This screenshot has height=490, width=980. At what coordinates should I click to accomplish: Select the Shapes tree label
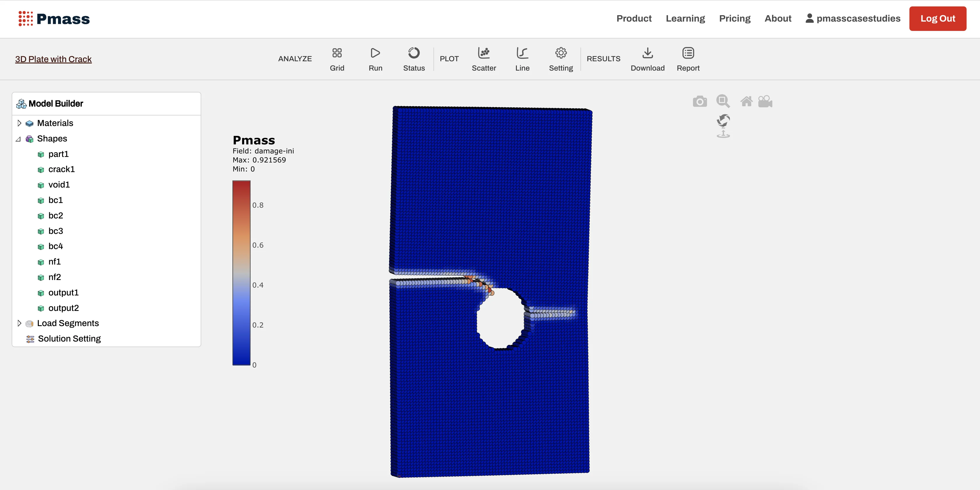[x=52, y=139]
